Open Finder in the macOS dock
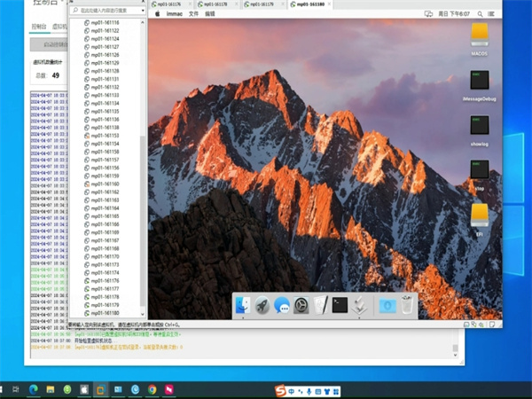 (243, 306)
